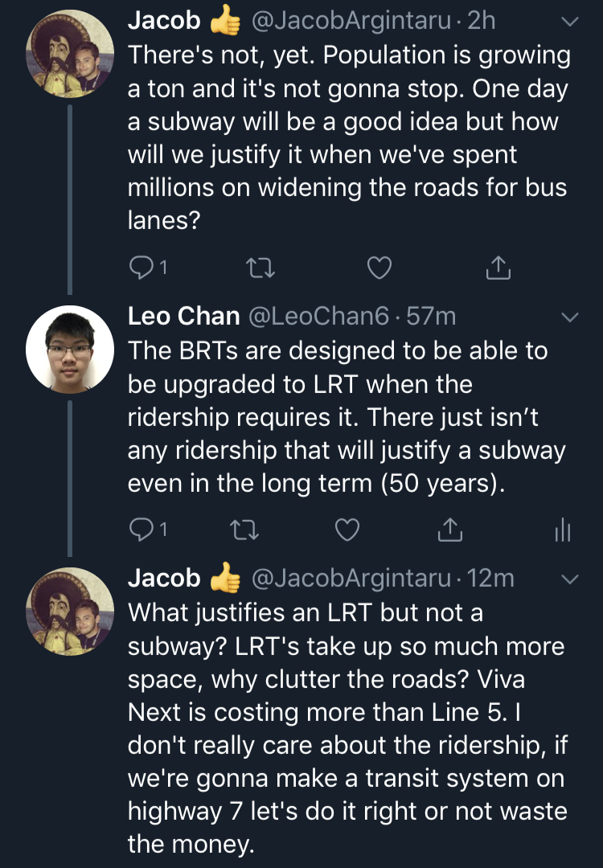Open options chevron on Leo Chan's tweet
This screenshot has height=868, width=603.
click(x=568, y=317)
